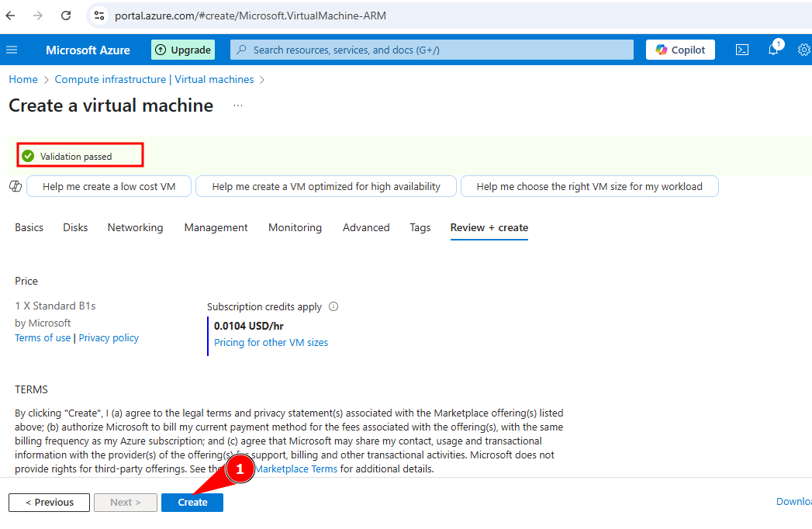Click the 1 X Standard B1s text
Image resolution: width=812 pixels, height=529 pixels.
tap(55, 306)
